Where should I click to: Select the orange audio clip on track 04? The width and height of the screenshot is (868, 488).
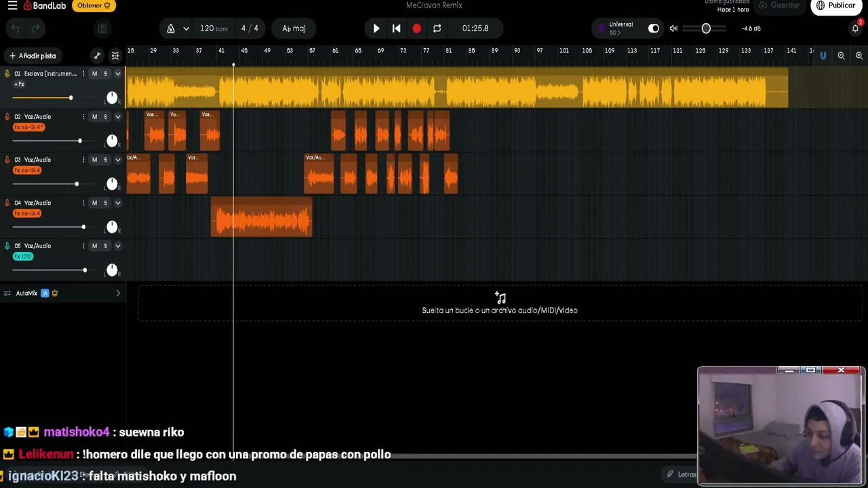tap(262, 217)
